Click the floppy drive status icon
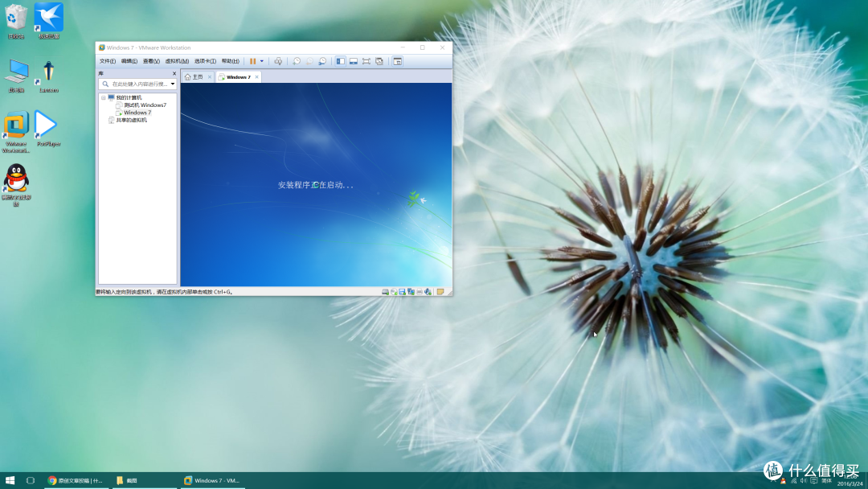Screen dimensions: 868x489 (402, 292)
